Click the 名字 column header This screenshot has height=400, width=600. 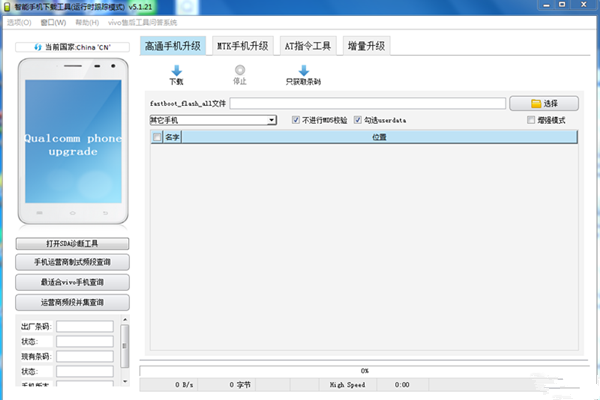pos(172,137)
